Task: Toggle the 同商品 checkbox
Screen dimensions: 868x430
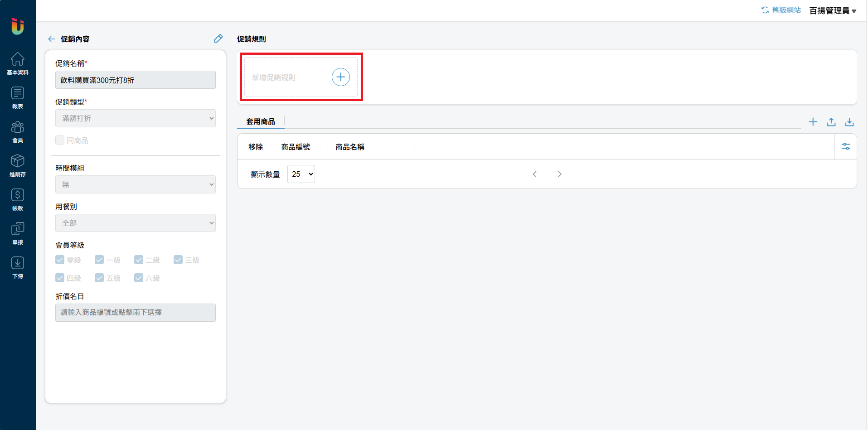Action: click(x=60, y=140)
